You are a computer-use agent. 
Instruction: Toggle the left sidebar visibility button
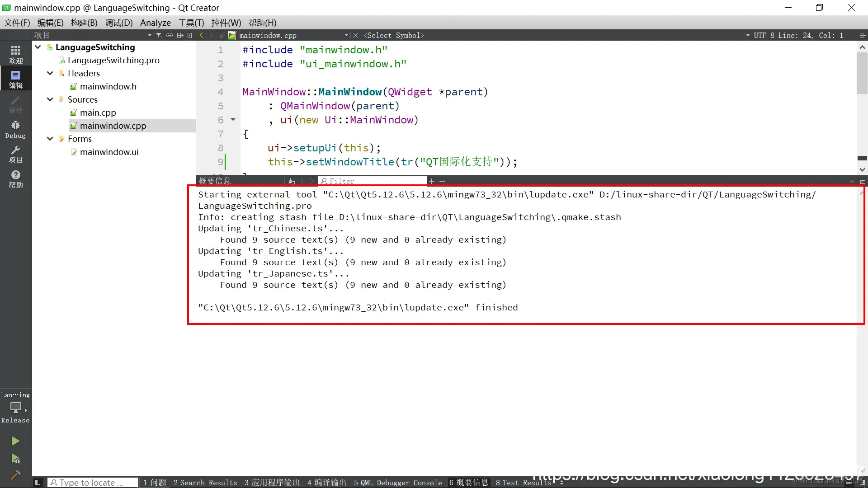pos(38,483)
